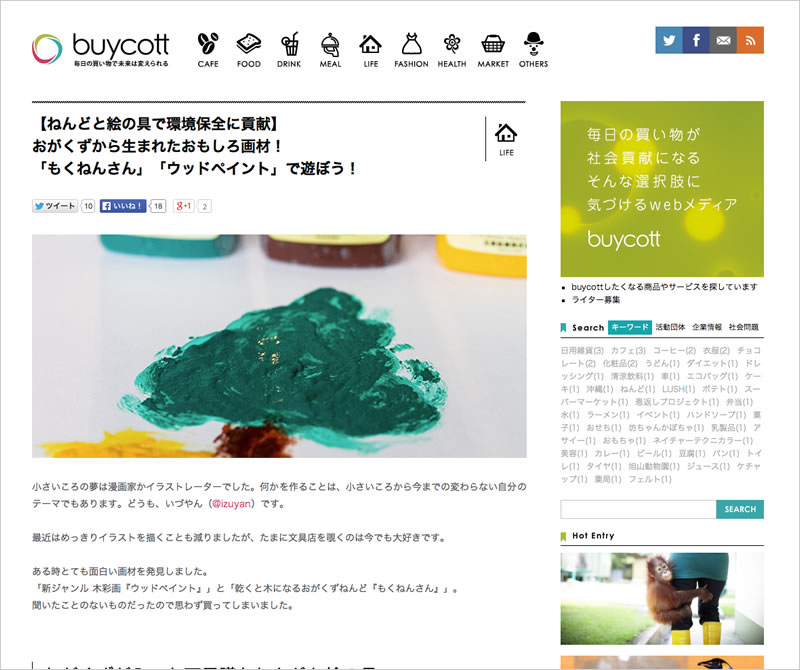This screenshot has width=800, height=670.
Task: Open the MARKET basket category icon
Action: [x=493, y=50]
